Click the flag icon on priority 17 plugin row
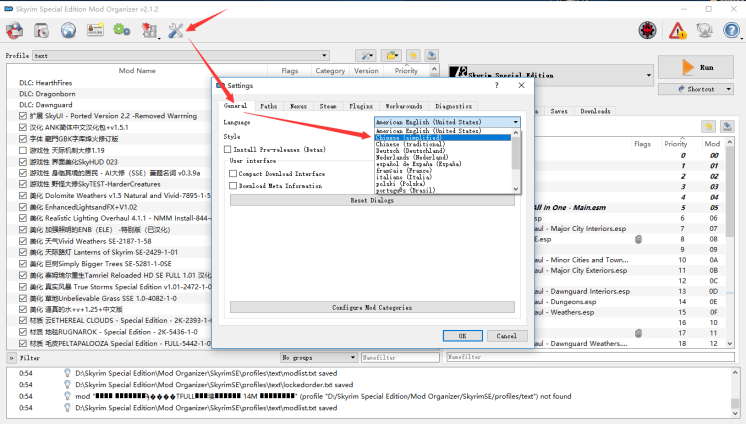Image resolution: width=746 pixels, height=424 pixels. (x=638, y=333)
